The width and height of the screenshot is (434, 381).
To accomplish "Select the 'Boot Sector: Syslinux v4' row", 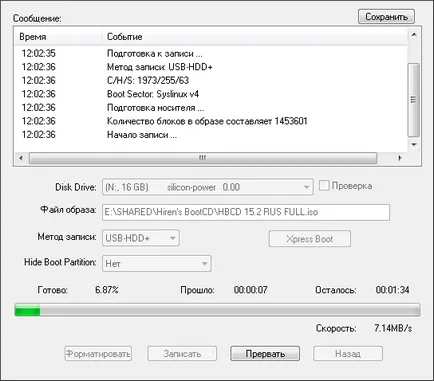I will click(x=211, y=94).
